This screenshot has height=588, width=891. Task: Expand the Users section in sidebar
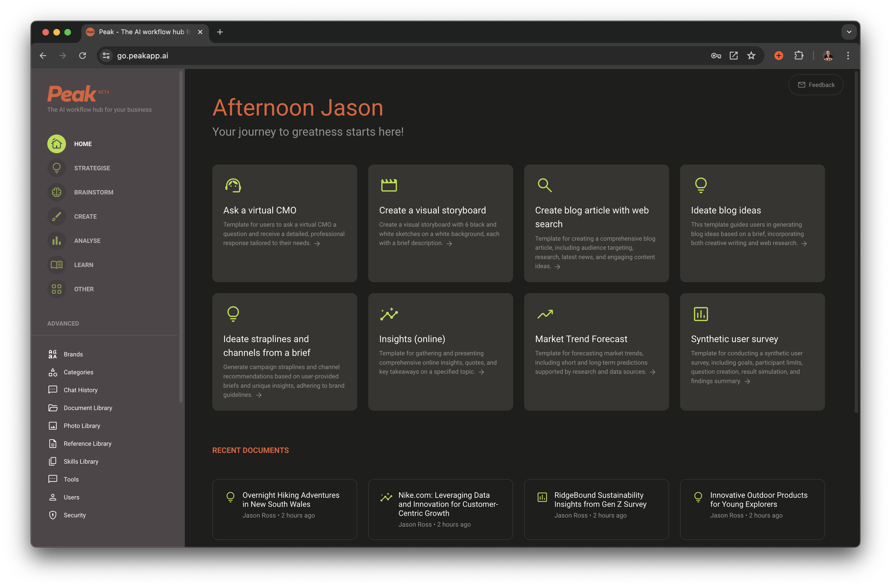point(72,497)
